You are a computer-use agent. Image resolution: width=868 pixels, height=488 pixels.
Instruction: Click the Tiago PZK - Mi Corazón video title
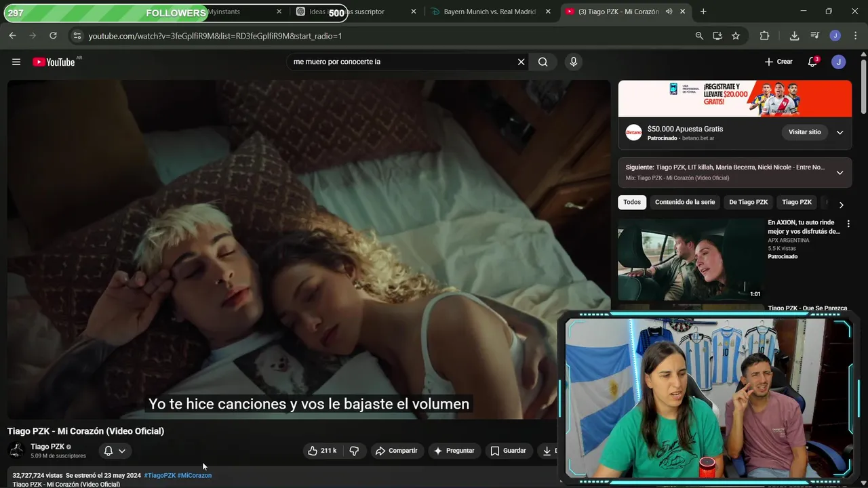tap(85, 431)
